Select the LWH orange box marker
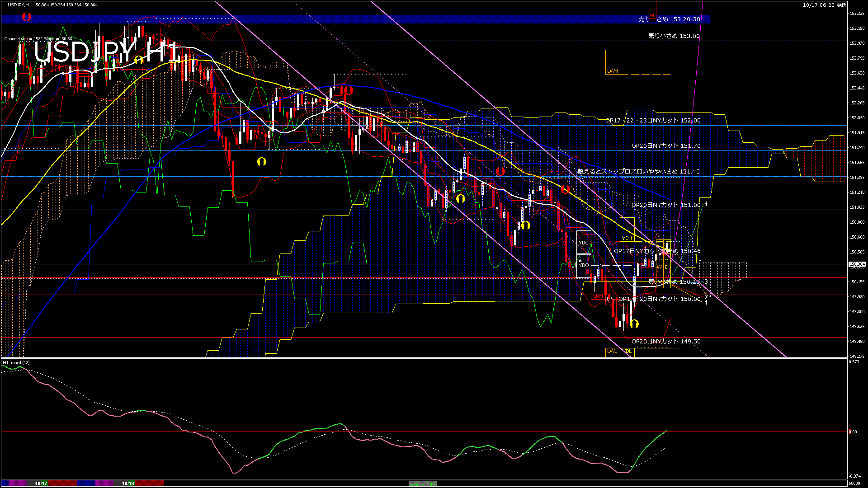This screenshot has height=488, width=868. (x=612, y=71)
